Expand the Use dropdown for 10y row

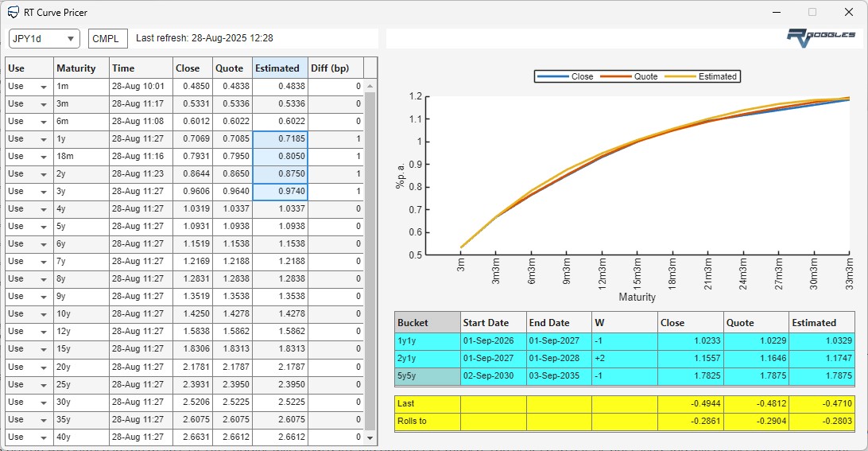[x=43, y=314]
